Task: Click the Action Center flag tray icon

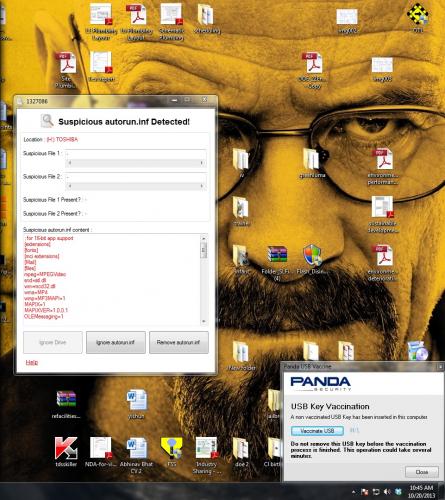Action: coord(365,492)
